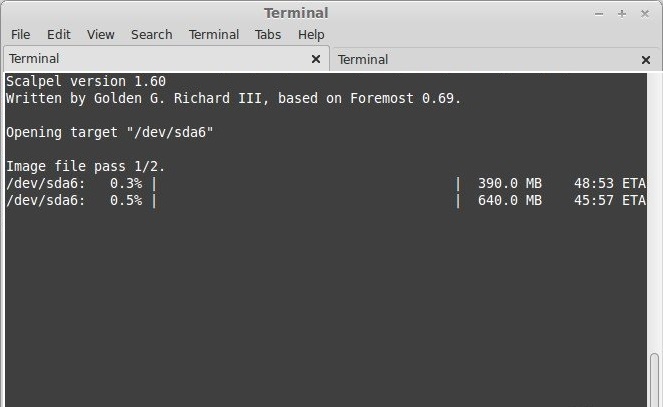The width and height of the screenshot is (663, 407).
Task: Open the View menu
Action: click(101, 35)
